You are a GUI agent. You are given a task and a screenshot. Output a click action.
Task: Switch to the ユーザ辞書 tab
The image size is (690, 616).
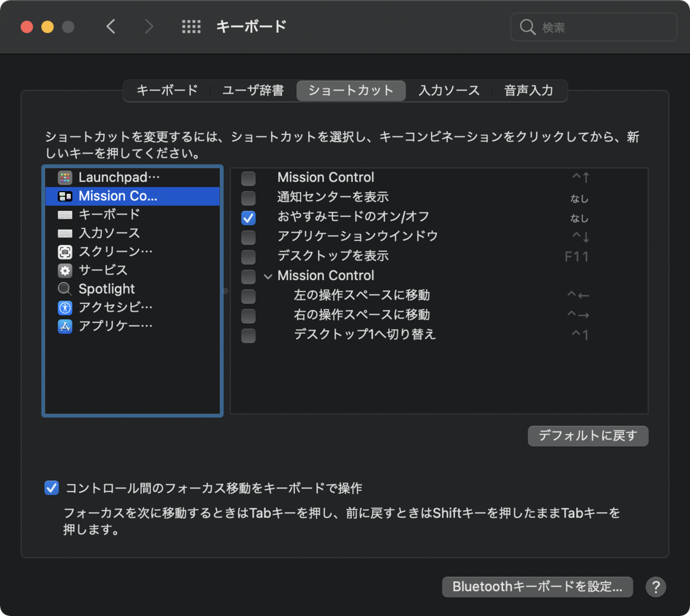252,90
